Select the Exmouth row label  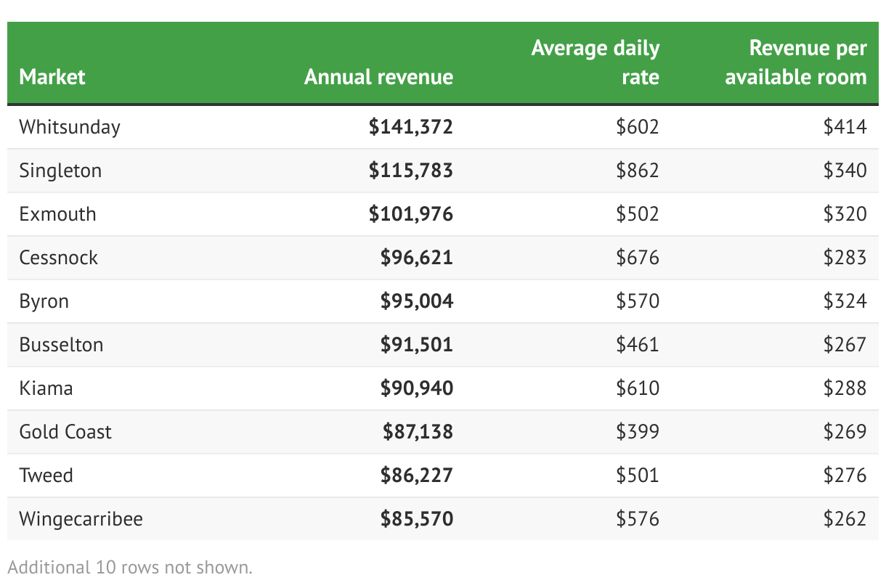57,214
